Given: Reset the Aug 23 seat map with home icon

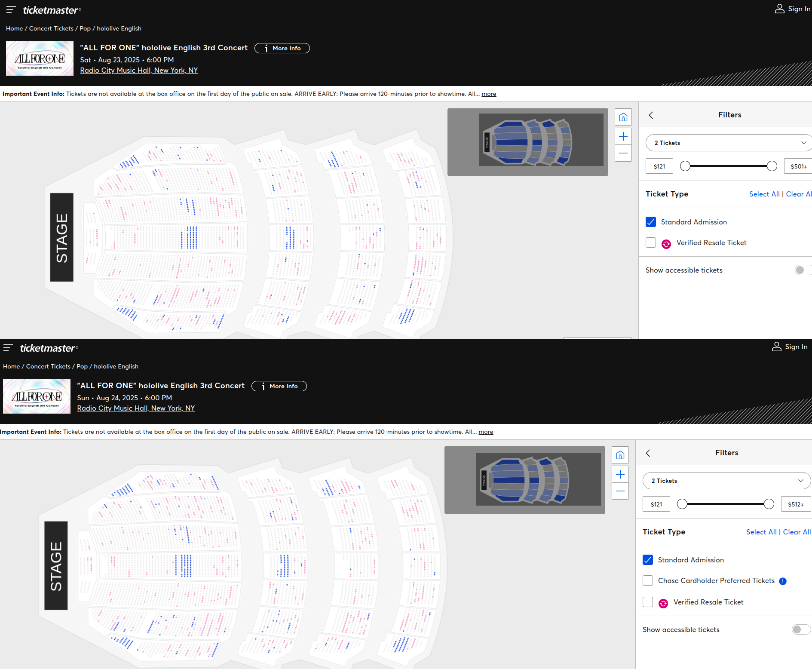Looking at the screenshot, I should tap(623, 117).
